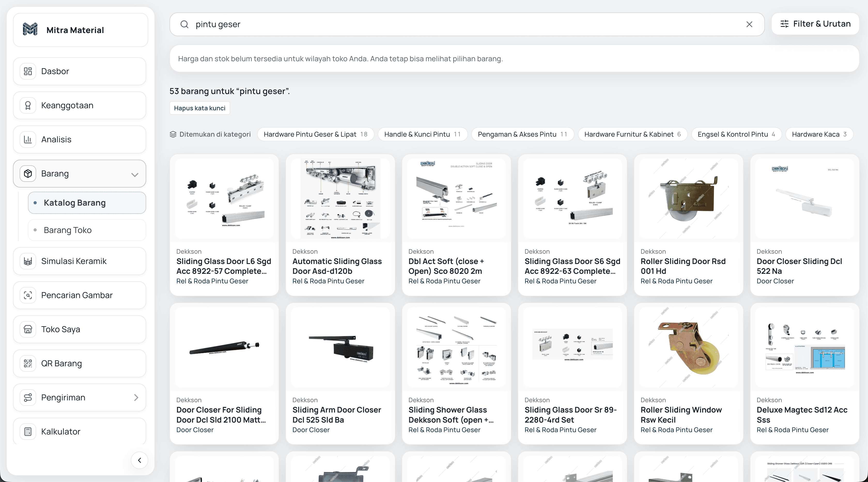Open Automatic Sliding Glass Door Asd-d120b image
Viewport: 868px width, 482px height.
point(340,199)
